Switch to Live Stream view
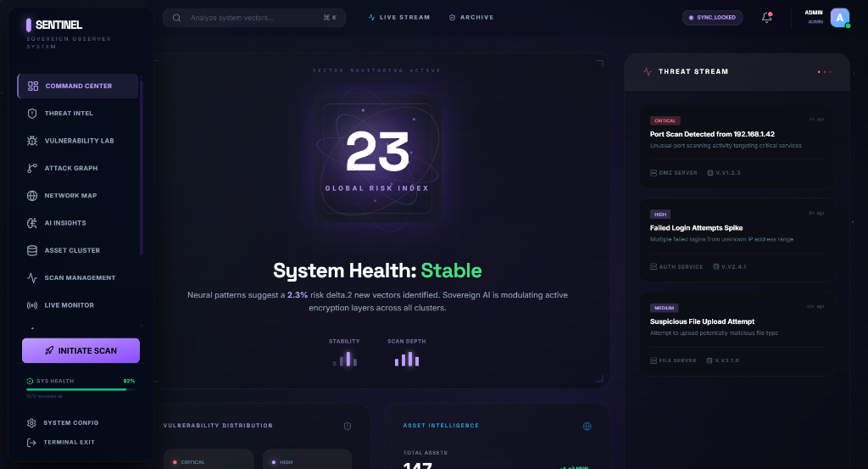 [399, 18]
